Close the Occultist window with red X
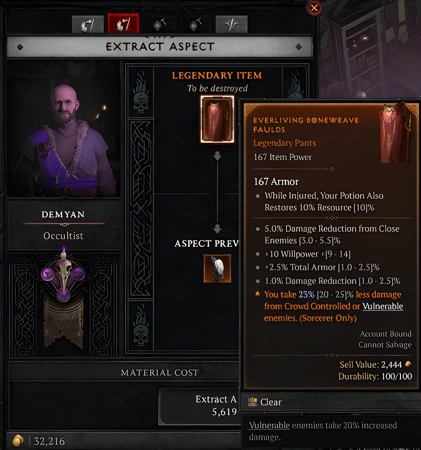The height and width of the screenshot is (450, 421). (314, 8)
